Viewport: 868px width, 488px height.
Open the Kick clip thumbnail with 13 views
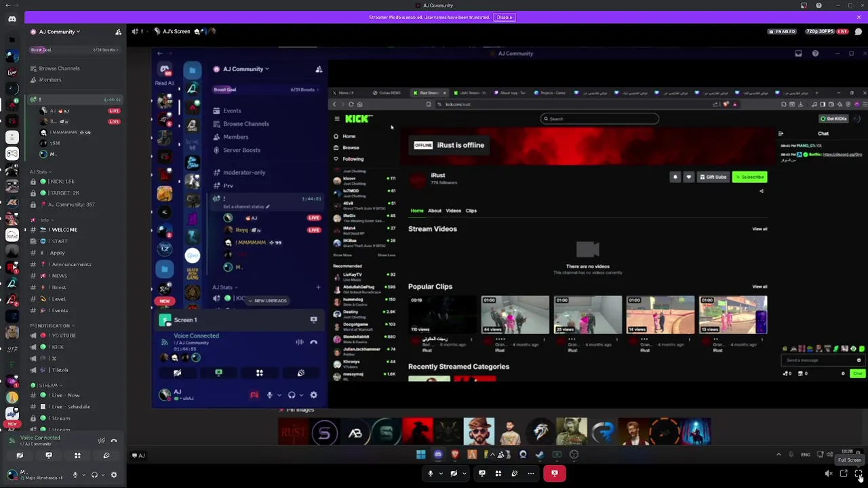tap(733, 314)
